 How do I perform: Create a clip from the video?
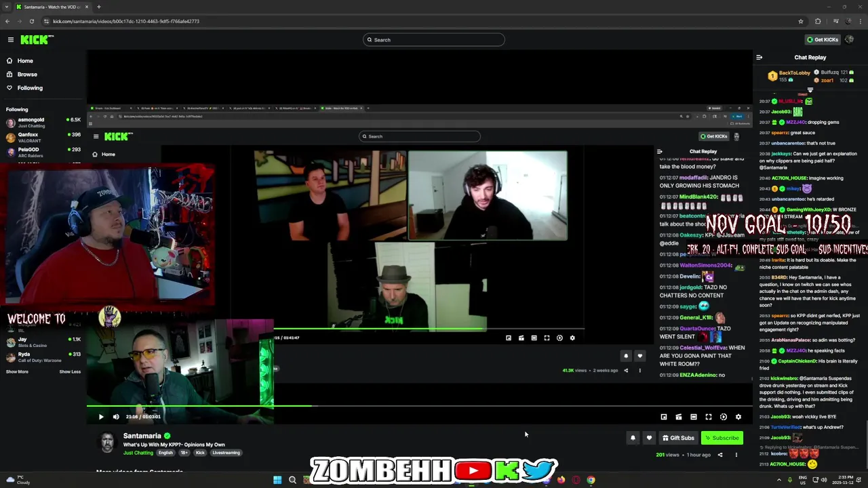[679, 417]
